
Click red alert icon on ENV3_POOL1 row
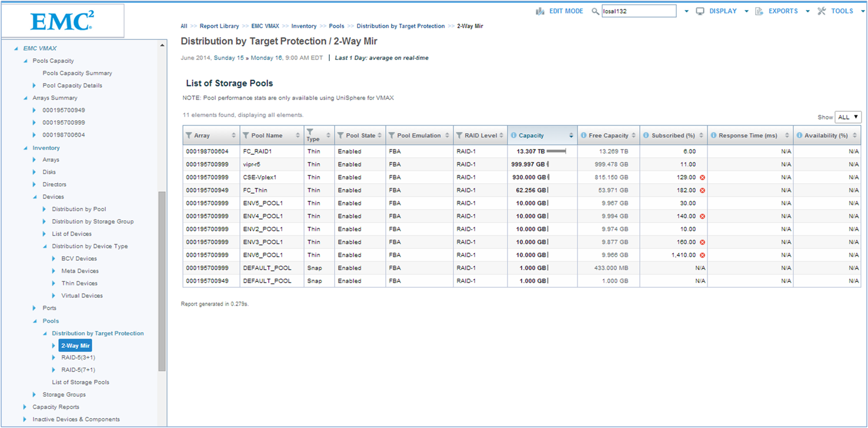702,242
